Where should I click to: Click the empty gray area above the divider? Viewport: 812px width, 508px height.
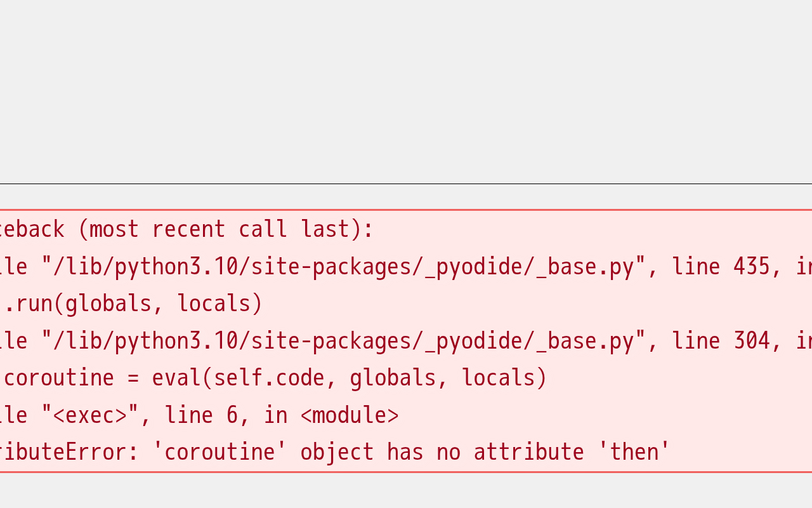click(x=406, y=89)
